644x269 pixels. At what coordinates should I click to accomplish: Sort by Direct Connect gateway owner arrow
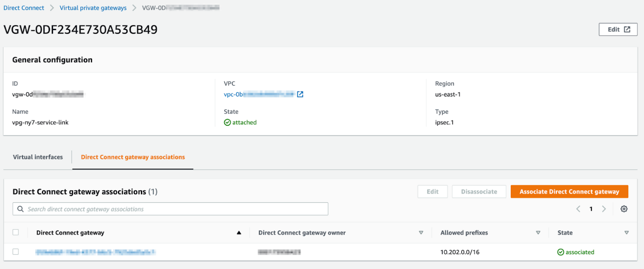tap(421, 233)
